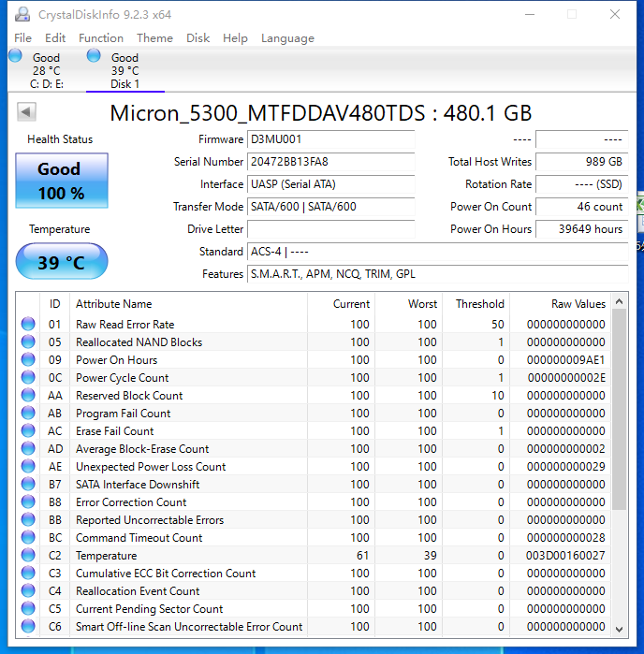Screen dimensions: 644x654
Task: Open the Theme menu
Action: 154,38
